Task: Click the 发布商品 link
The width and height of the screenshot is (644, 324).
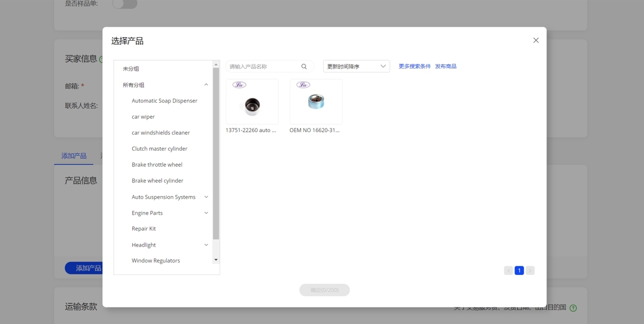Action: (446, 67)
